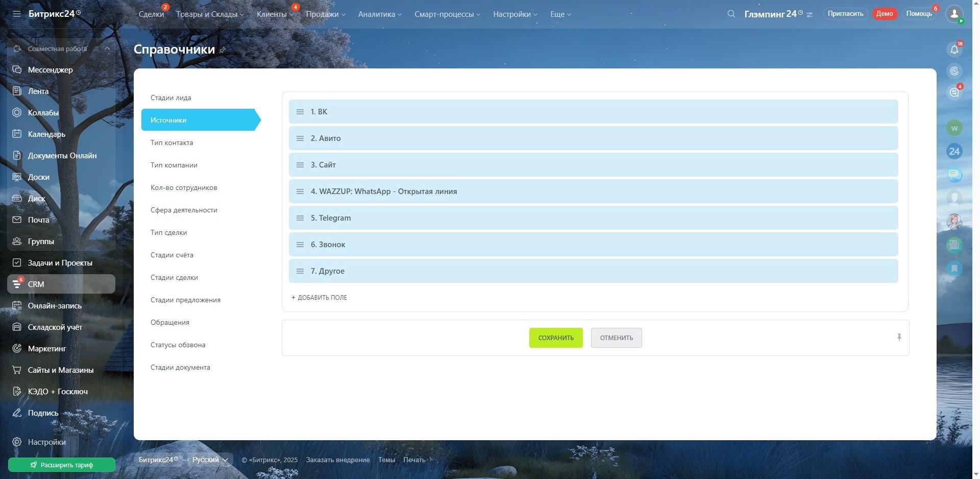Open the hamburger menu next to Битрикс24 logo
Viewport: 980px width, 479px height.
click(17, 14)
